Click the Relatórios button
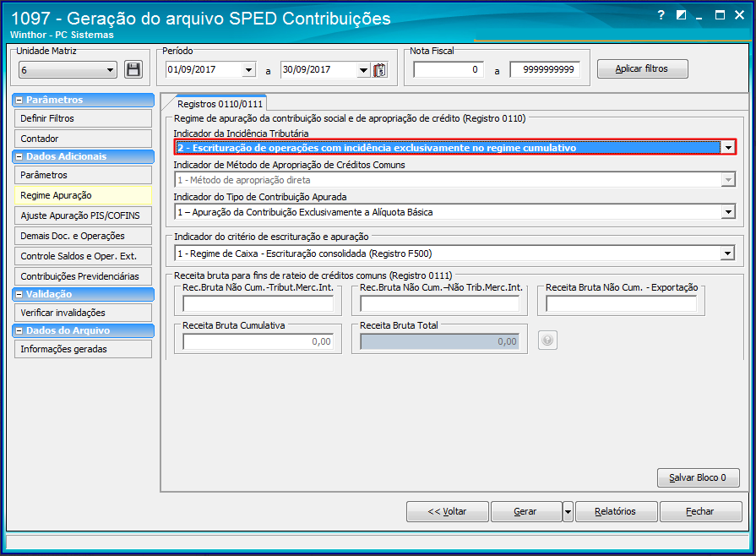Viewport: 756px width, 556px height. click(616, 511)
